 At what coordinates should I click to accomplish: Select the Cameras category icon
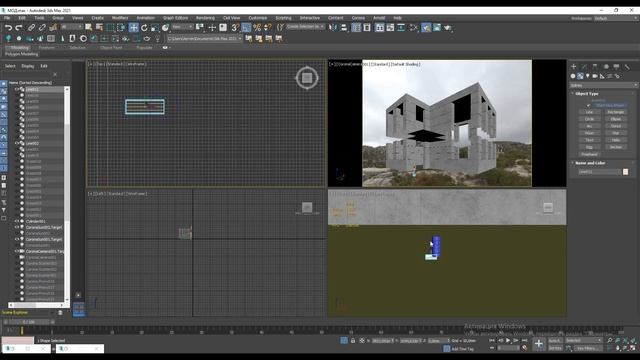click(x=595, y=76)
